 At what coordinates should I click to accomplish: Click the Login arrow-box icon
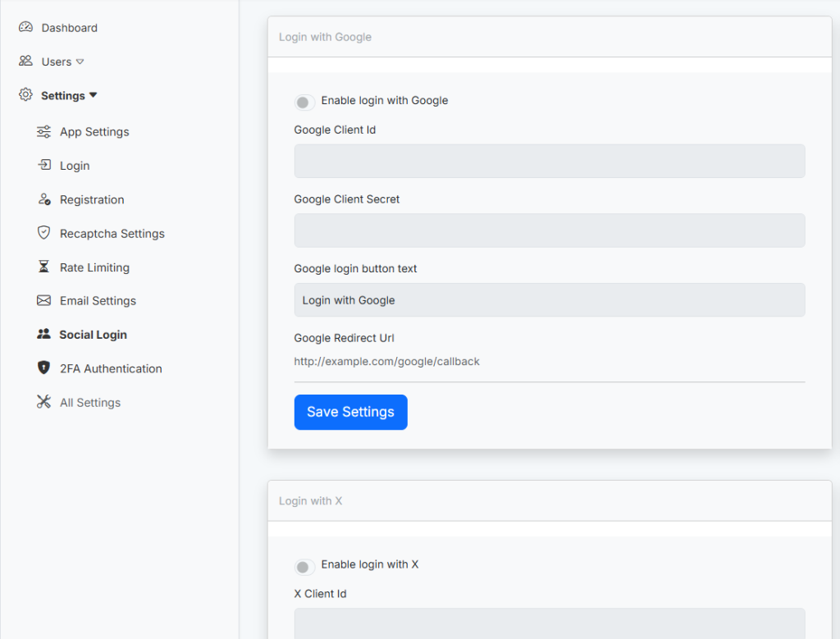(x=44, y=165)
